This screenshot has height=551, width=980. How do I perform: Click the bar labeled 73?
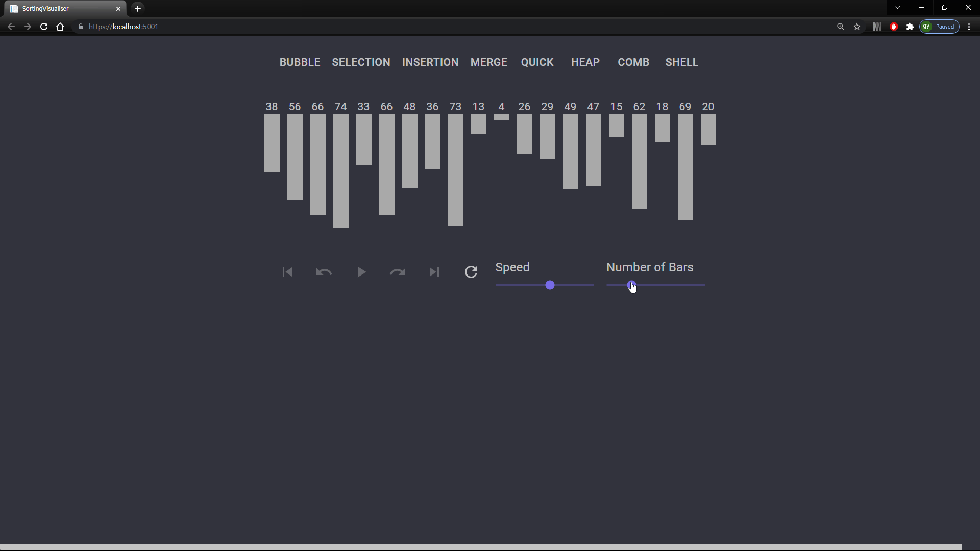pos(456,170)
